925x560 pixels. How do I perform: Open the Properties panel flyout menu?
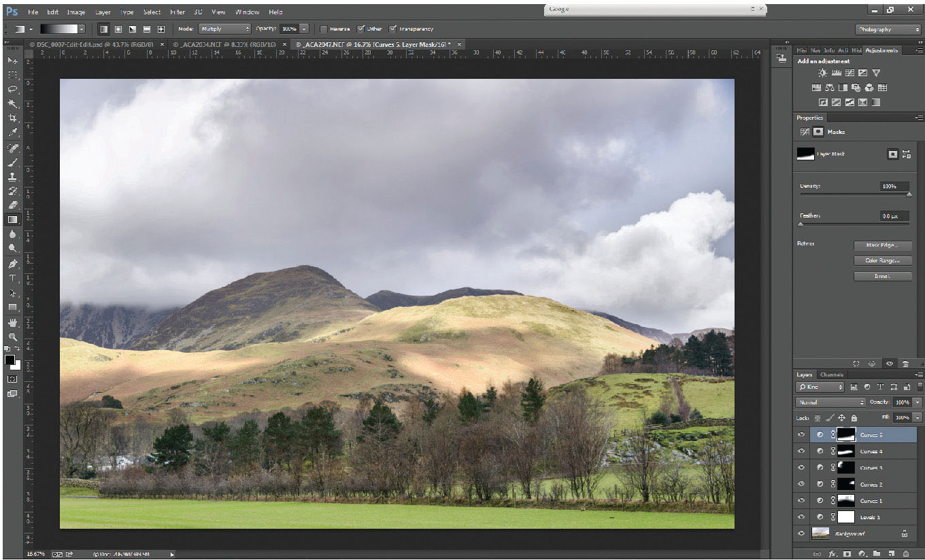click(919, 118)
